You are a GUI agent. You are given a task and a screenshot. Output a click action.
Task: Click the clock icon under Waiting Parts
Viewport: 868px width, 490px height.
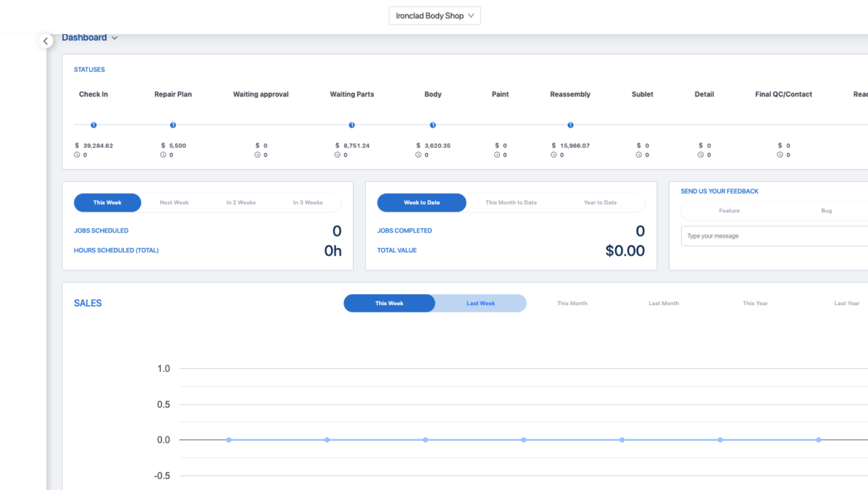tap(337, 155)
